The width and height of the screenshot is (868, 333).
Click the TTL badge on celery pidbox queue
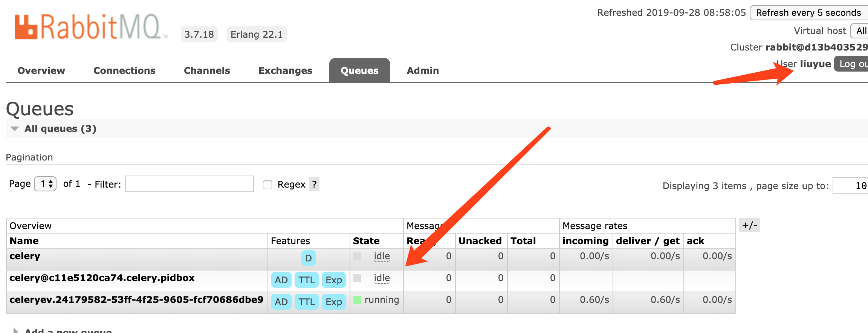point(307,280)
